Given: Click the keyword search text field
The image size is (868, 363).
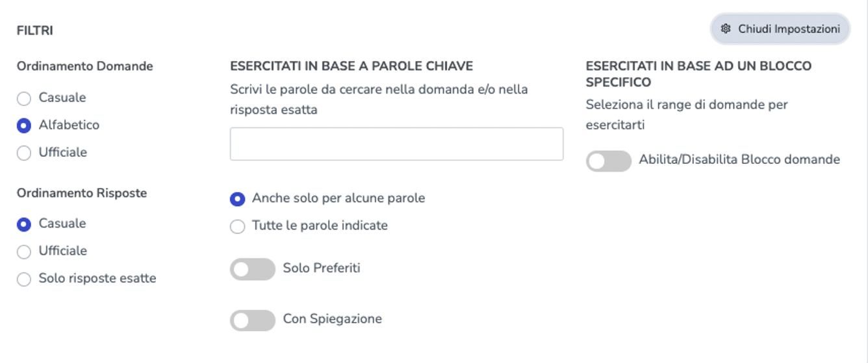Looking at the screenshot, I should (396, 144).
